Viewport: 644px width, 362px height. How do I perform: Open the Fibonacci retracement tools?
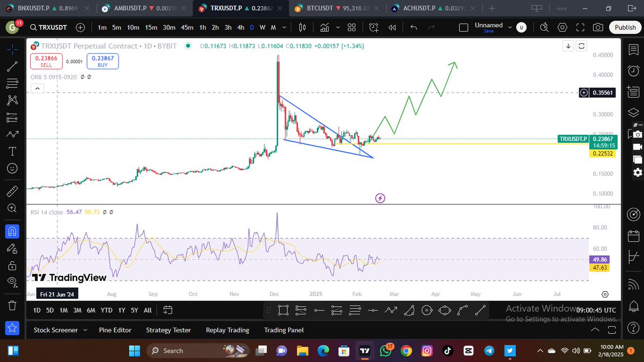click(13, 83)
